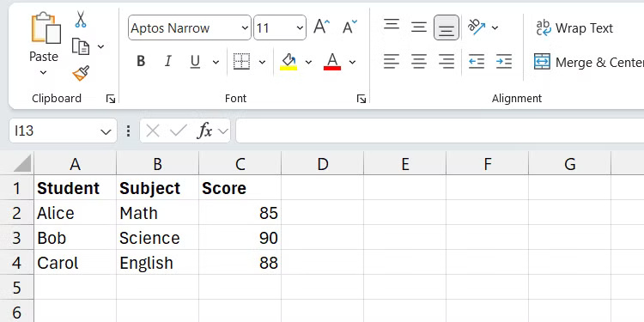The width and height of the screenshot is (644, 322).
Task: Center text horizontally
Action: 419,62
